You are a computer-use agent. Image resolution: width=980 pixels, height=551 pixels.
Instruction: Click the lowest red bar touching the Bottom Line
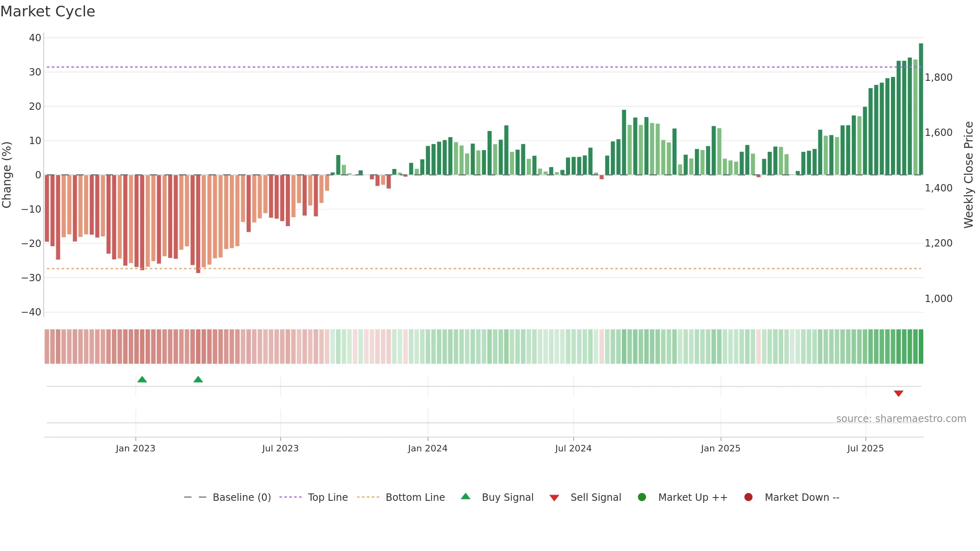pos(198,224)
